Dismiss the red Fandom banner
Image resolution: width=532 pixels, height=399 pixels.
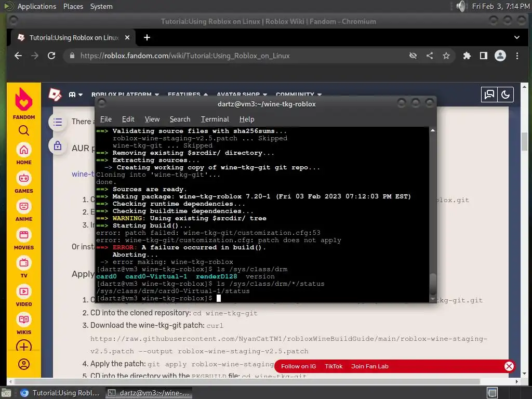tap(509, 366)
